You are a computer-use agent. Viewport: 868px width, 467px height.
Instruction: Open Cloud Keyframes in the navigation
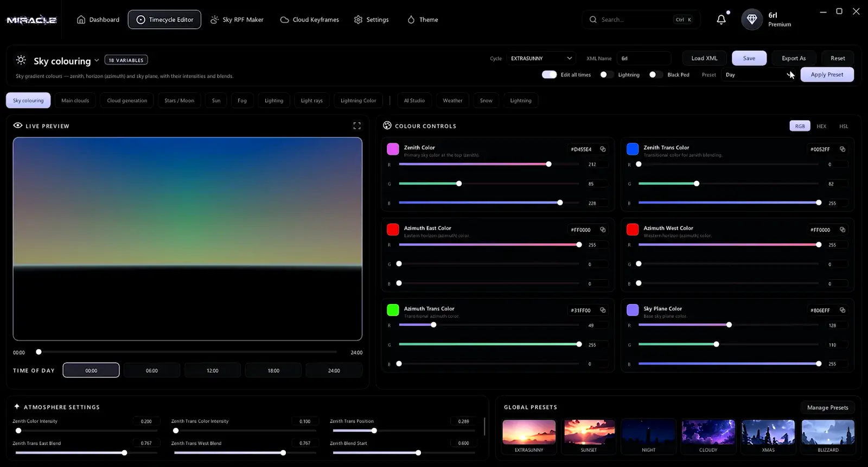[x=310, y=20]
